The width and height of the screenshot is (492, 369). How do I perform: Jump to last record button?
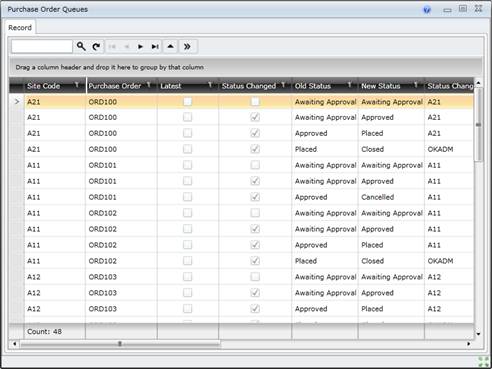tap(155, 47)
